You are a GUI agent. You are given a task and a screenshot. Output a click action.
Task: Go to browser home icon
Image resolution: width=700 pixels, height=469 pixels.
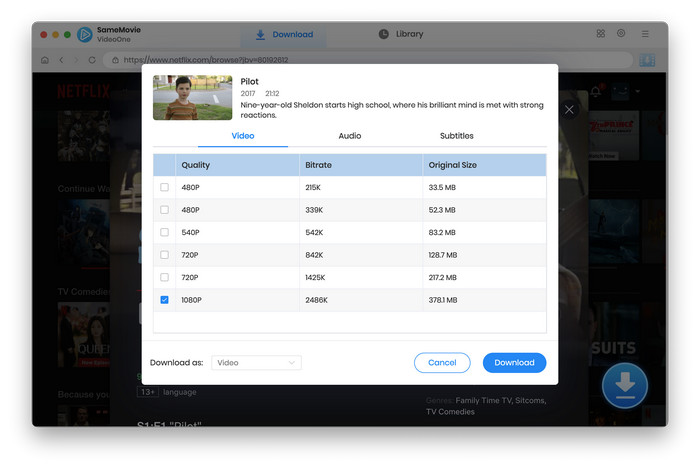coord(45,60)
